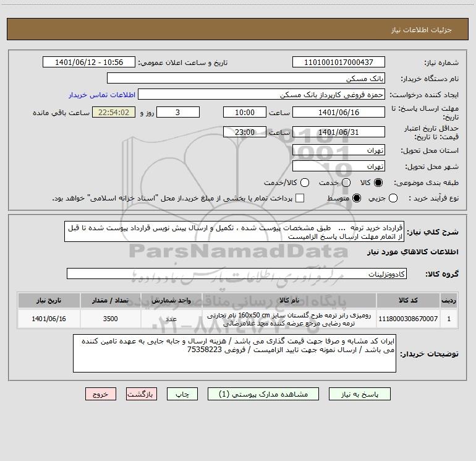Click the remaining days field showing 3
Screen dimensions: 476x461
pos(178,112)
